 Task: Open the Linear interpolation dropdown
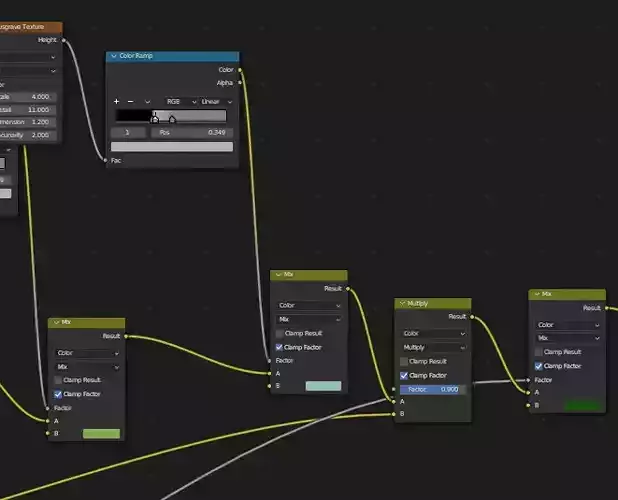pos(216,102)
